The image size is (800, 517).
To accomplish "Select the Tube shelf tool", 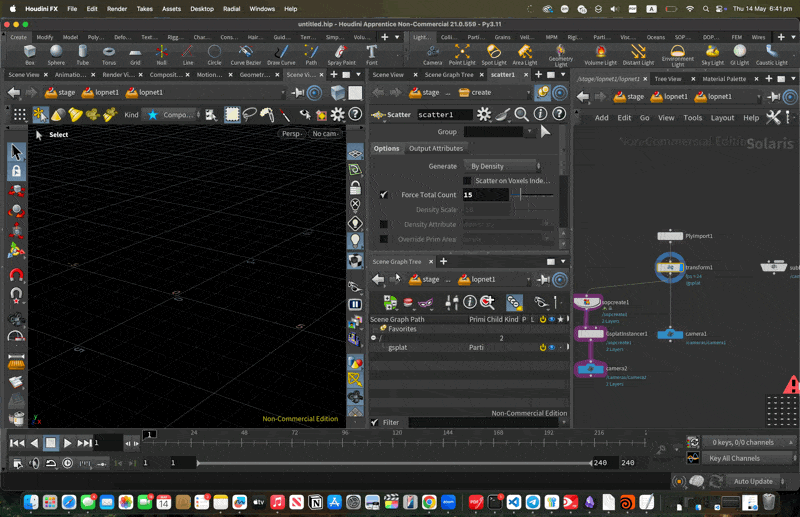I will point(83,54).
